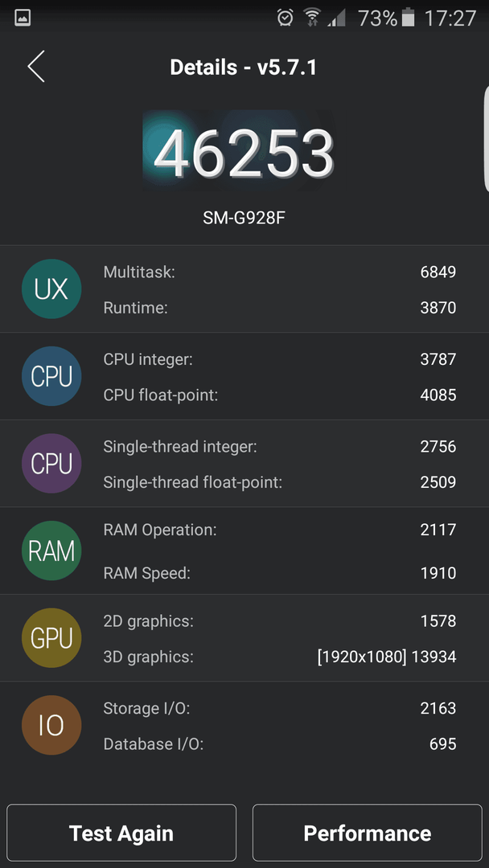Tap the SM-G928F device model label

click(244, 219)
